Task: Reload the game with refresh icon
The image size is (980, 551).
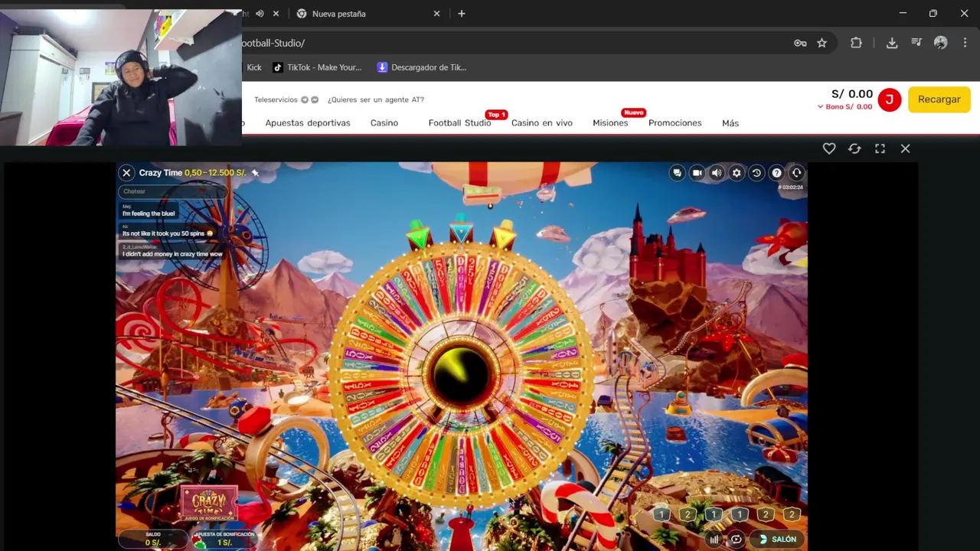Action: (x=854, y=148)
